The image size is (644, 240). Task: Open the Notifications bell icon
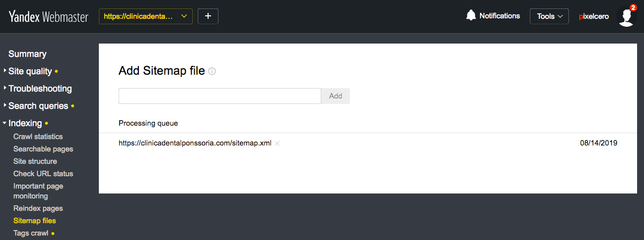(x=471, y=16)
